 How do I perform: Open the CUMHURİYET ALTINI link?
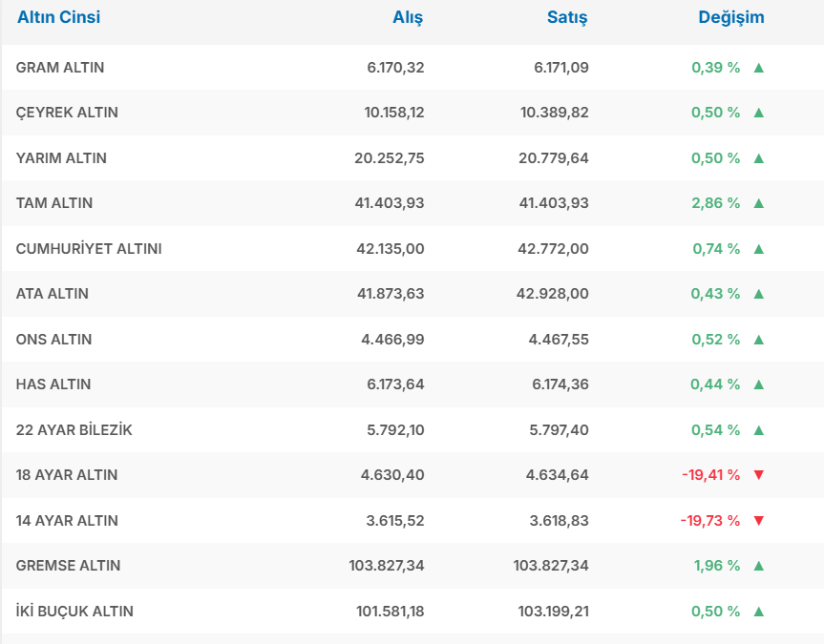pos(89,249)
